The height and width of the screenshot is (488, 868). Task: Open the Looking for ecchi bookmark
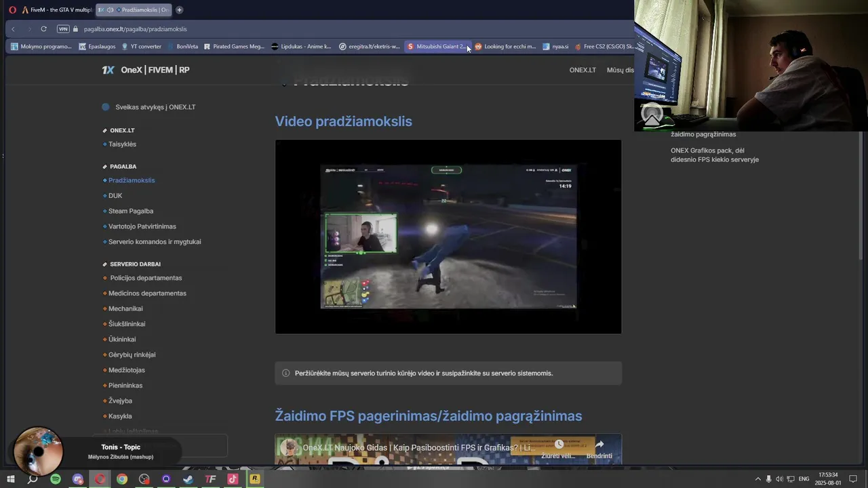coord(505,47)
